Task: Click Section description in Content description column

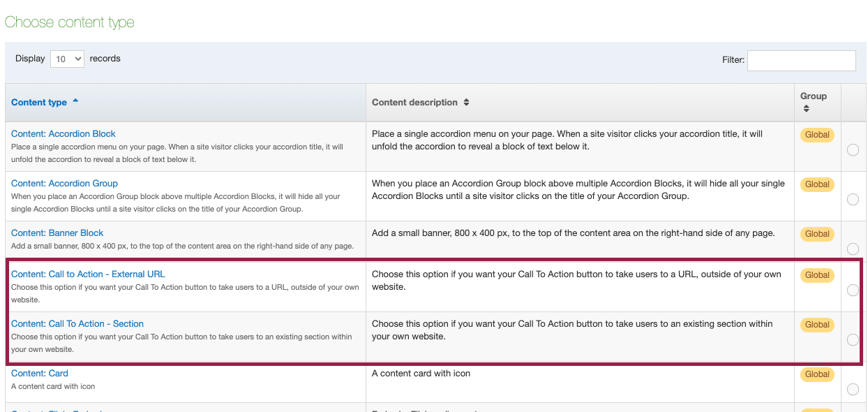Action: tap(572, 330)
